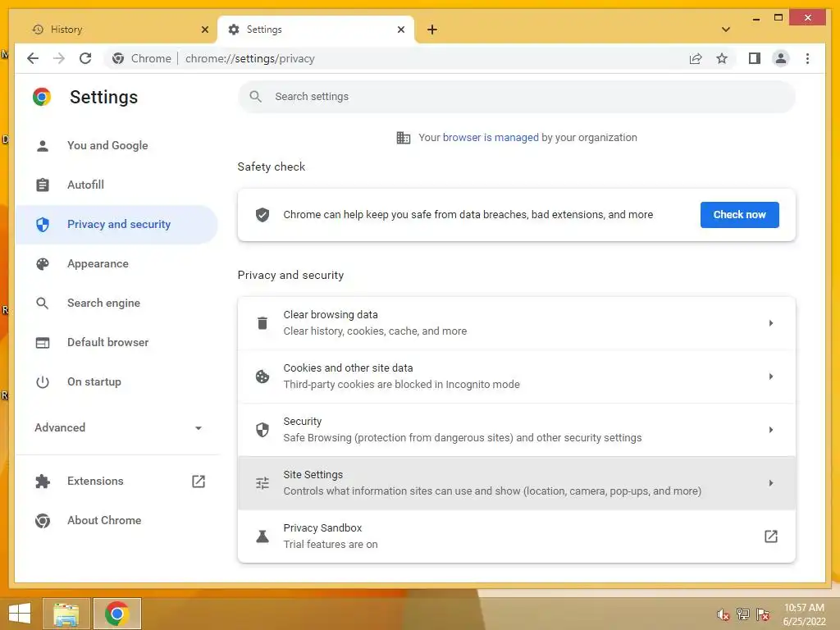Click the Check now button
Image resolution: width=840 pixels, height=630 pixels.
point(739,215)
